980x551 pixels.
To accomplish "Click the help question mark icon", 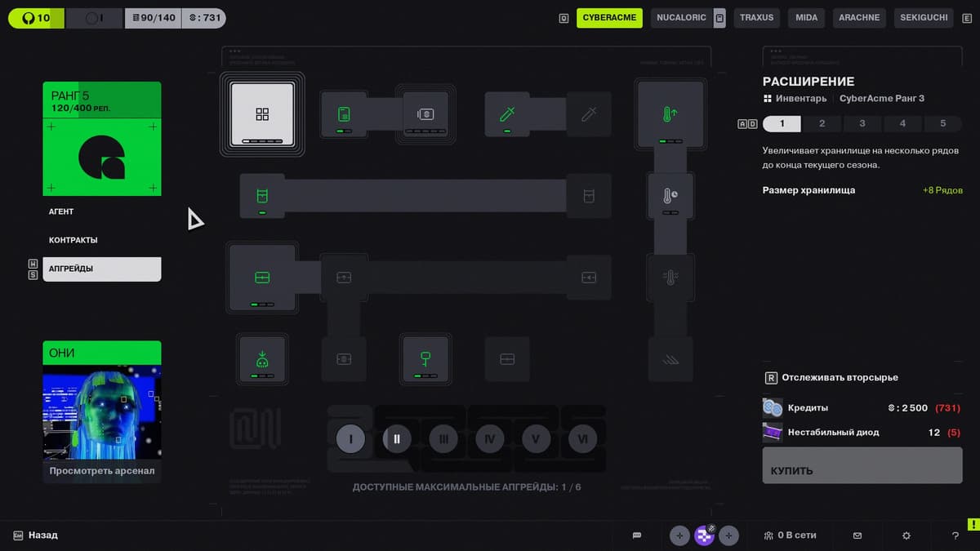I will click(955, 535).
